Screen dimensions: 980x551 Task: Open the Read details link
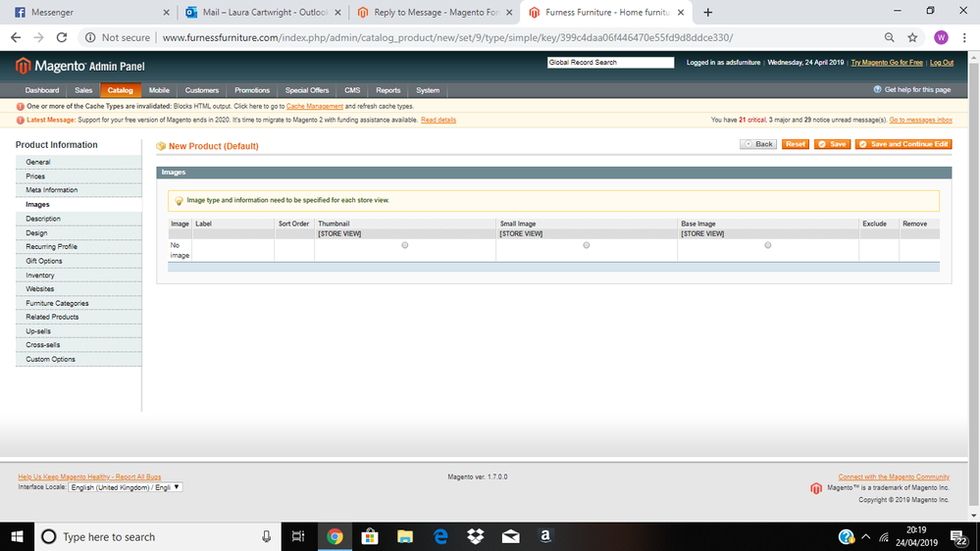[438, 120]
